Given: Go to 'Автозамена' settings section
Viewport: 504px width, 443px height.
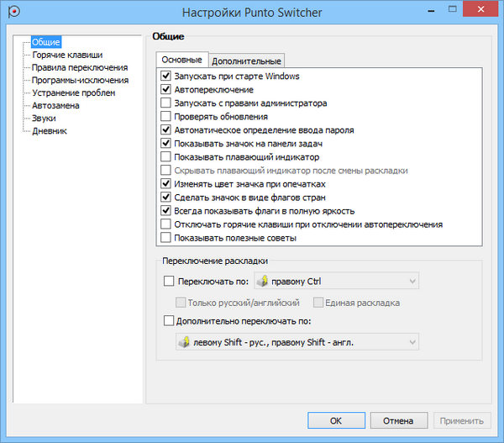Looking at the screenshot, I should pos(58,106).
